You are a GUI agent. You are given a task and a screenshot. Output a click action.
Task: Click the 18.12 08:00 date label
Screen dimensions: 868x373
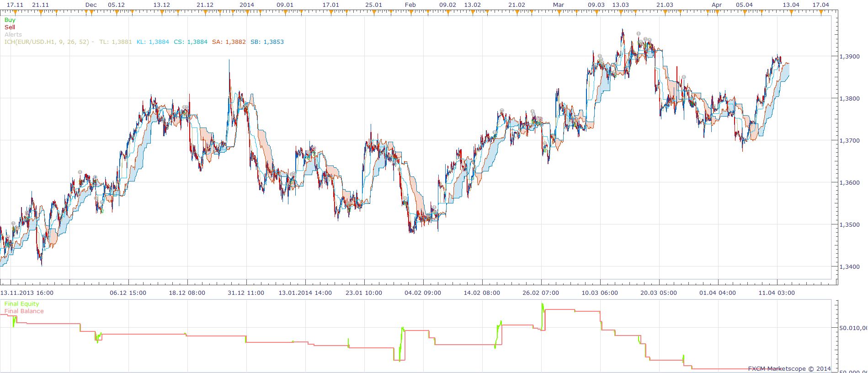pyautogui.click(x=187, y=293)
